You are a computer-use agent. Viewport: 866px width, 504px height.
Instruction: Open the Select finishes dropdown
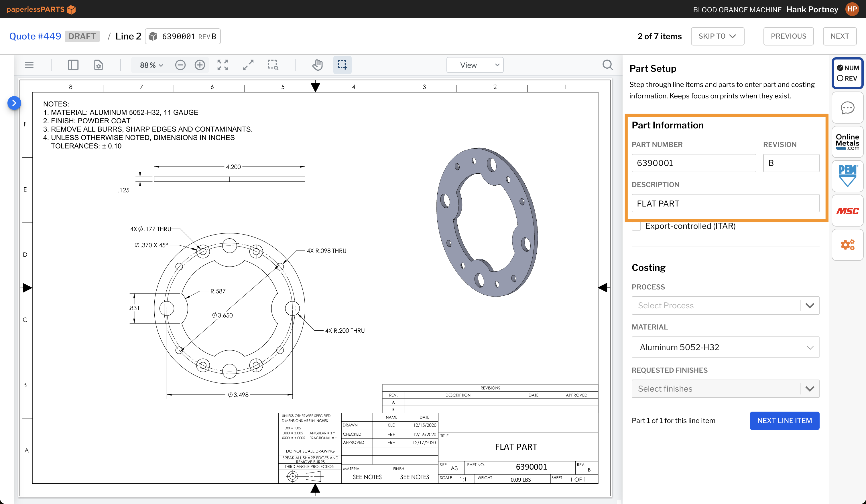(725, 389)
